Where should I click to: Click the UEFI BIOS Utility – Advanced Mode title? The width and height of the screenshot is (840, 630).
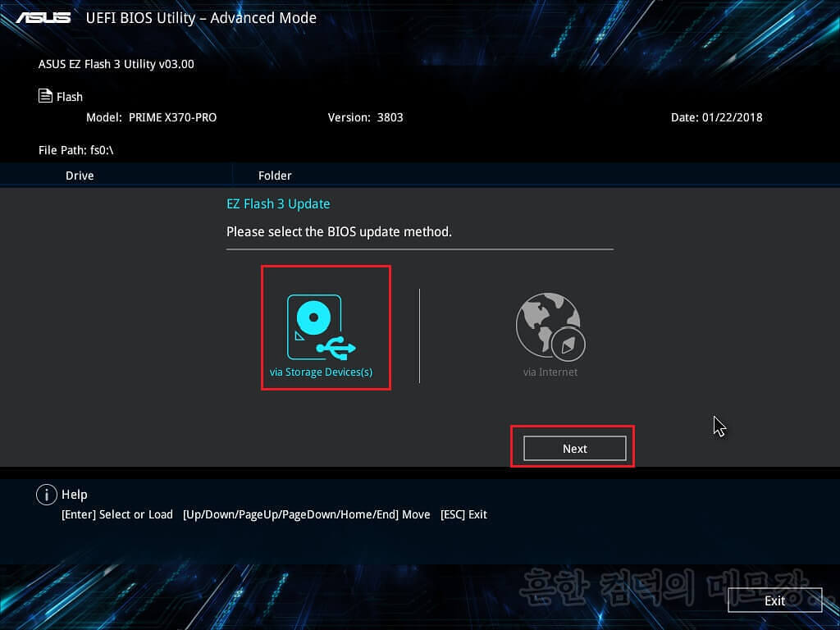201,18
